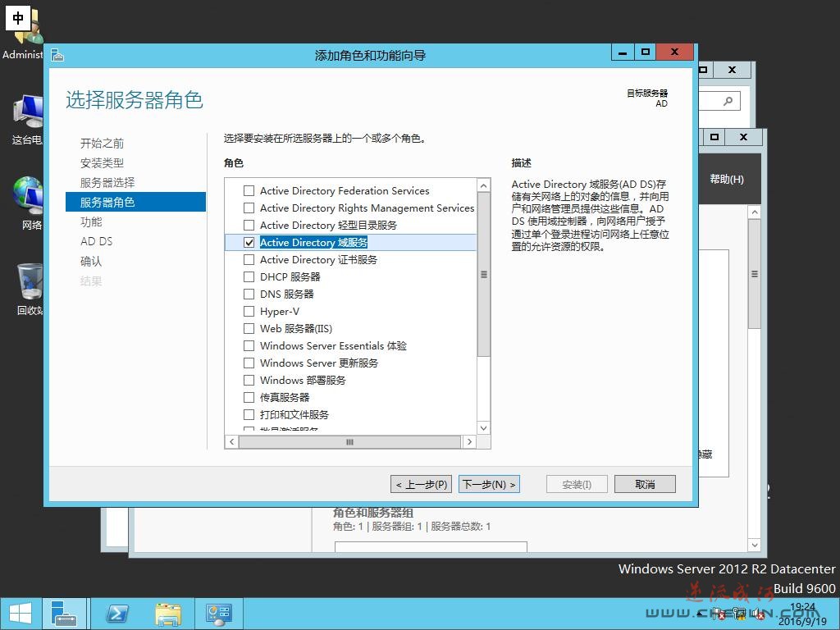Check the Windows 部署服务 role
This screenshot has height=630, width=840.
[x=249, y=380]
